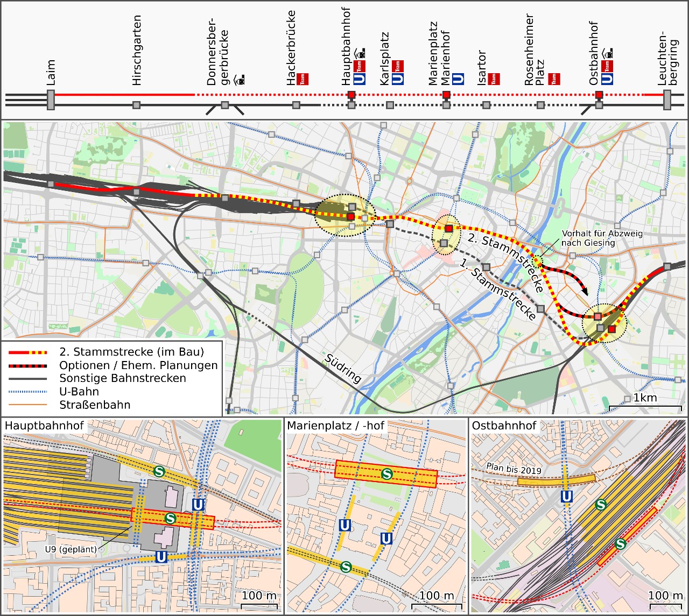This screenshot has width=689, height=616.
Task: Click the Laim station marker in line diagram
Action: click(51, 100)
